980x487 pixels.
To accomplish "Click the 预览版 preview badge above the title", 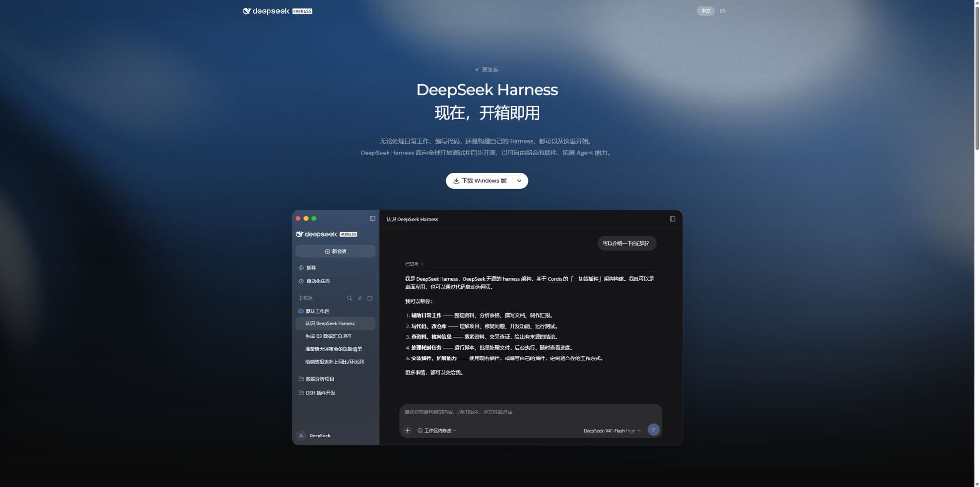I will (x=487, y=69).
